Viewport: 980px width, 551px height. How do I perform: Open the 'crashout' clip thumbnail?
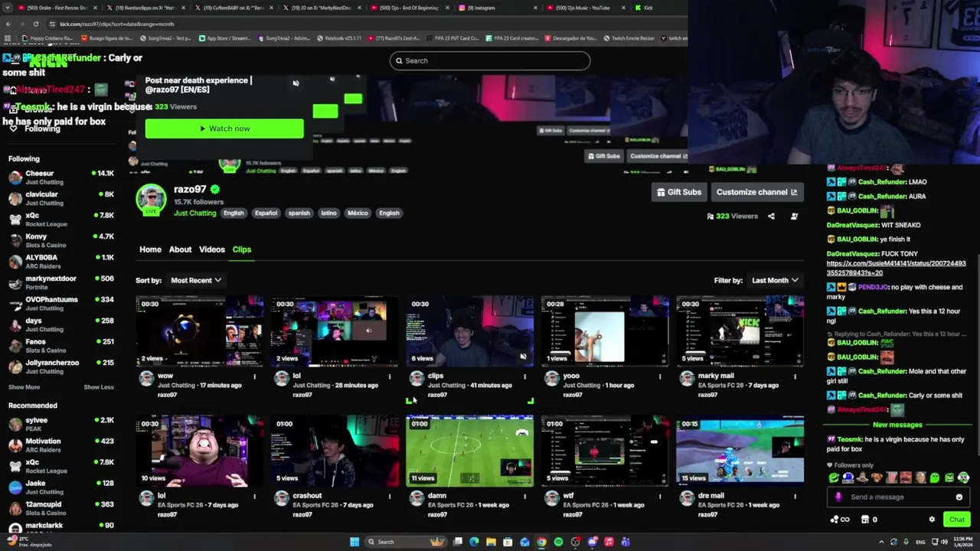click(335, 452)
